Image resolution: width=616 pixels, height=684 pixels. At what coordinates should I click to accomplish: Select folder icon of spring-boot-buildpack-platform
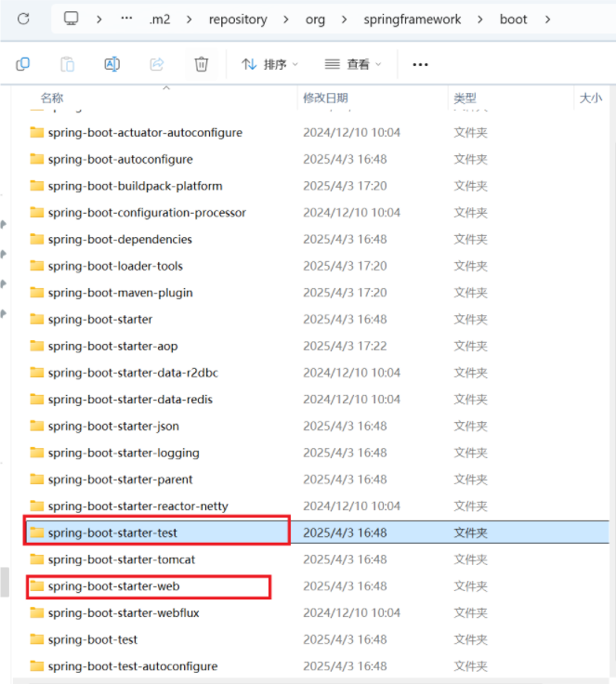click(36, 185)
